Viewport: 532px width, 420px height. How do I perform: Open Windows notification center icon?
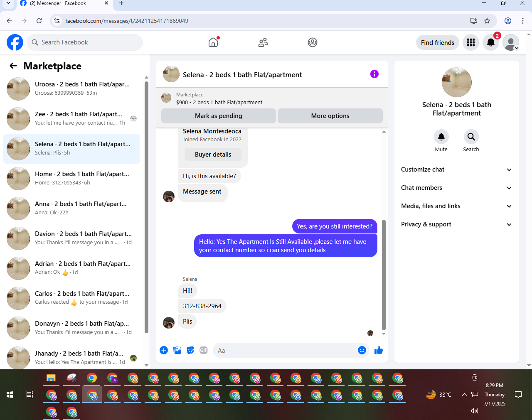518,395
